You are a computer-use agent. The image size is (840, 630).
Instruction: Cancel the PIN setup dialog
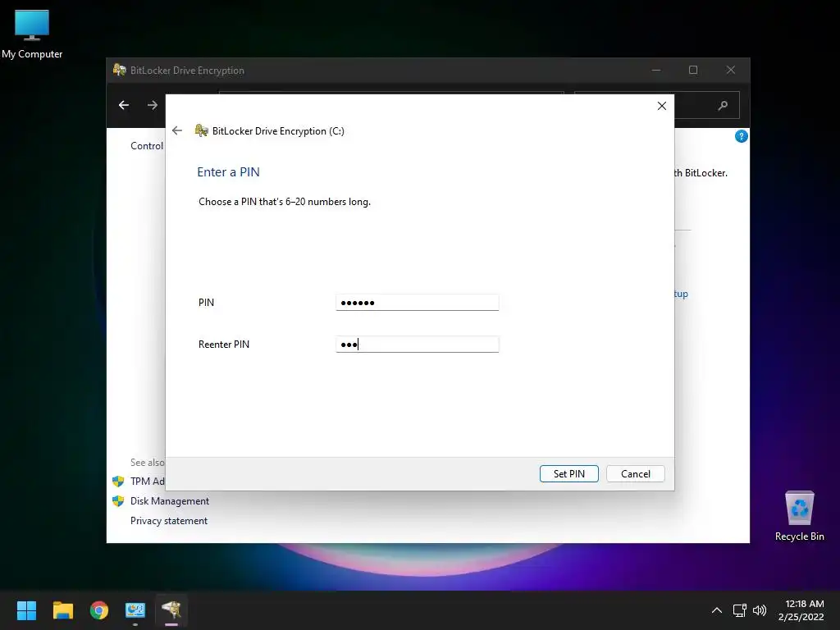click(x=636, y=473)
